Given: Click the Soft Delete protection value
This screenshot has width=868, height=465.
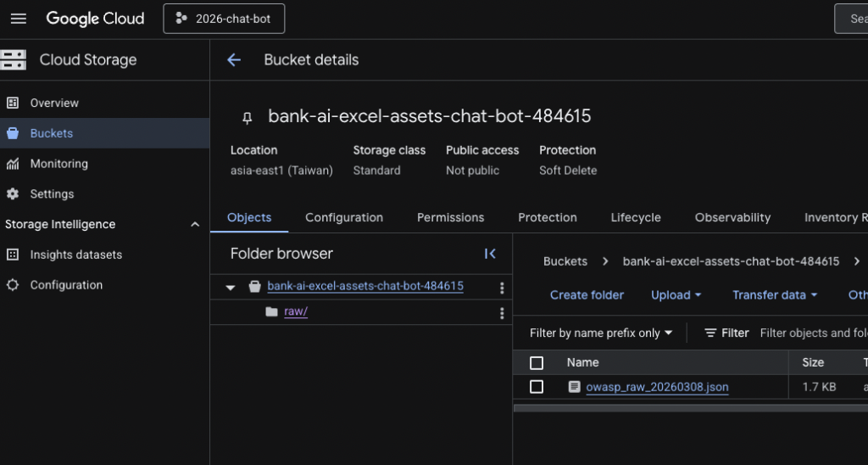Looking at the screenshot, I should tap(568, 171).
